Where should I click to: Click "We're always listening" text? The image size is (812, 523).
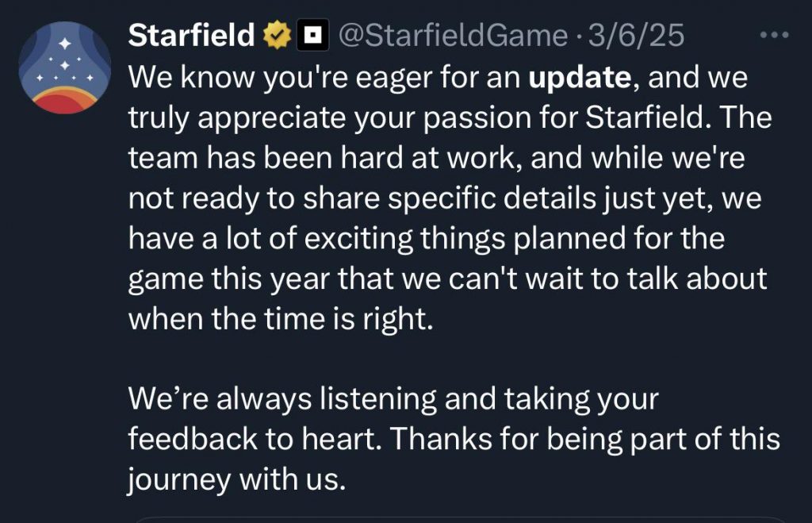(282, 400)
